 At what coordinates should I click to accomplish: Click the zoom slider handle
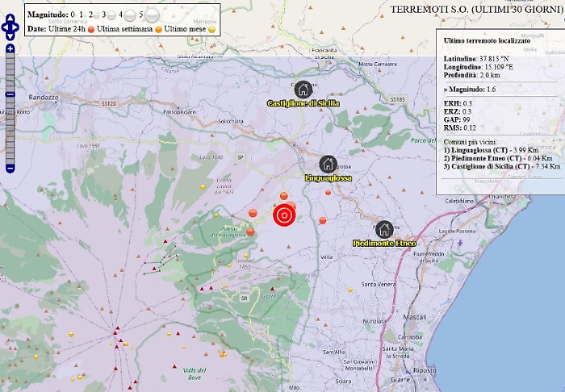10,94
